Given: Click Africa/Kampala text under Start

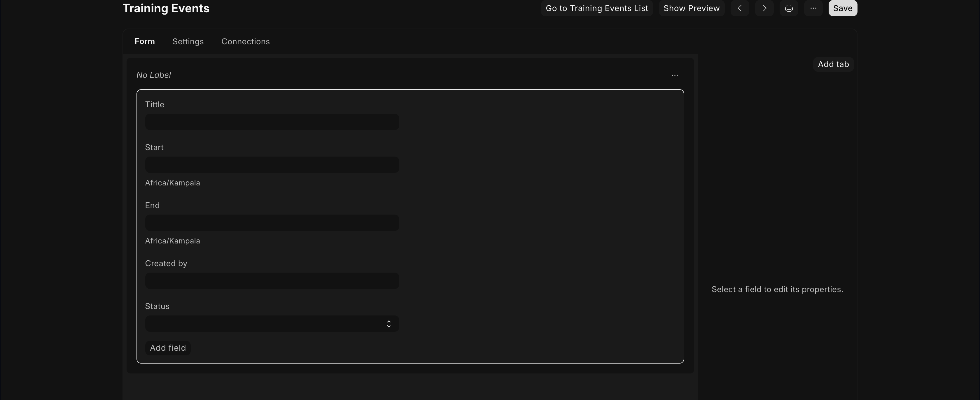Looking at the screenshot, I should pos(172,183).
